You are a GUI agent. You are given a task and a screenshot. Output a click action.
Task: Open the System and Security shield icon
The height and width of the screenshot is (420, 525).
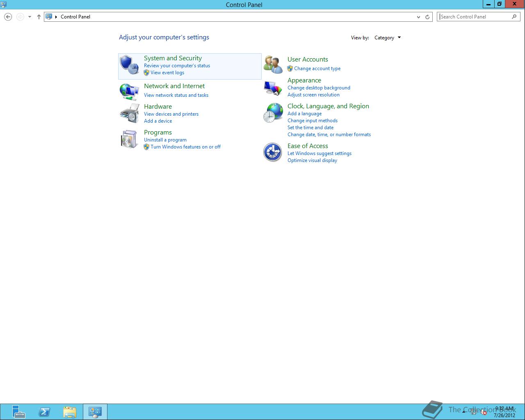[x=129, y=65]
